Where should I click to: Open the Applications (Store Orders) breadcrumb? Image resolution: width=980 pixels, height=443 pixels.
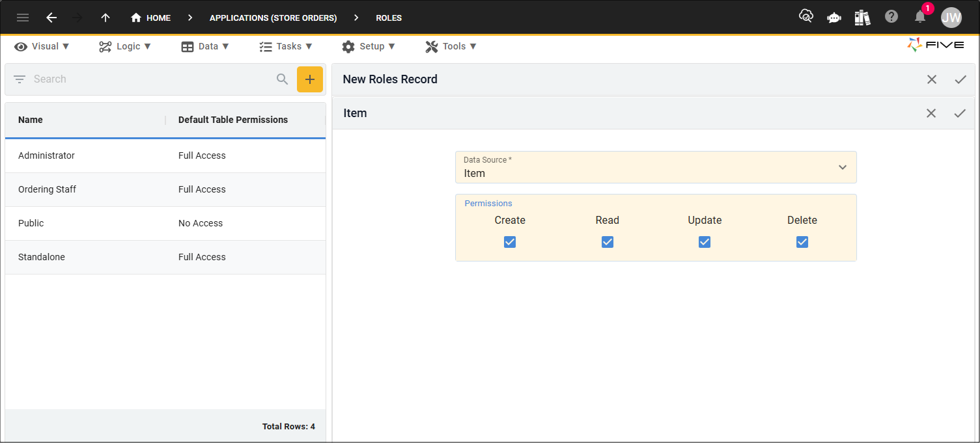(273, 18)
